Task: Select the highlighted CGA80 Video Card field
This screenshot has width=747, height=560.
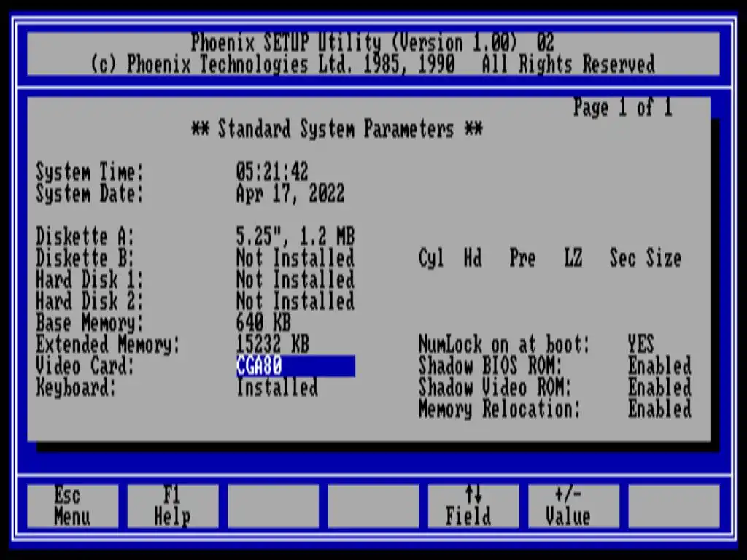Action: pos(295,366)
